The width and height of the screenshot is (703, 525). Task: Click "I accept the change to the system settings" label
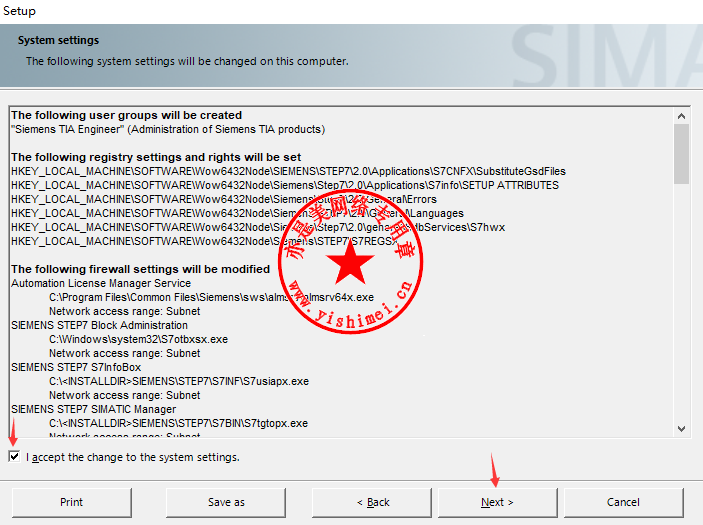[133, 457]
